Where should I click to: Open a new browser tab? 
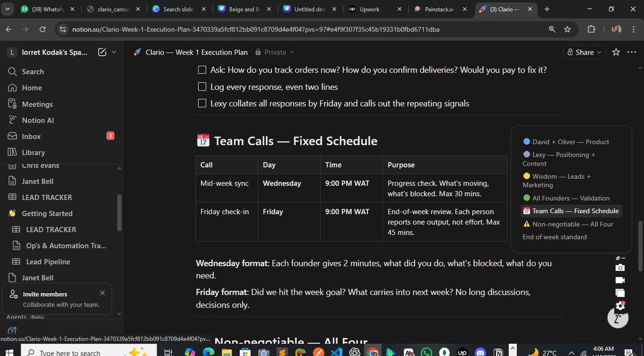[x=547, y=9]
